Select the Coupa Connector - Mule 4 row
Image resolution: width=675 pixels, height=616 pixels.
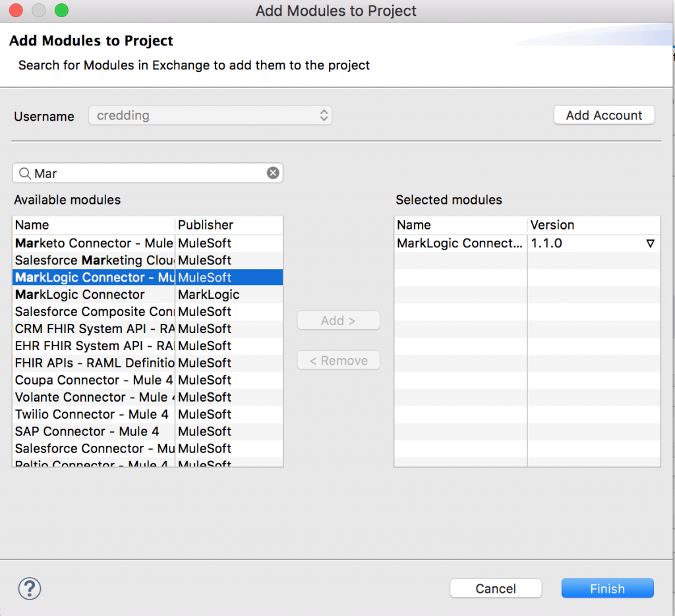click(93, 380)
